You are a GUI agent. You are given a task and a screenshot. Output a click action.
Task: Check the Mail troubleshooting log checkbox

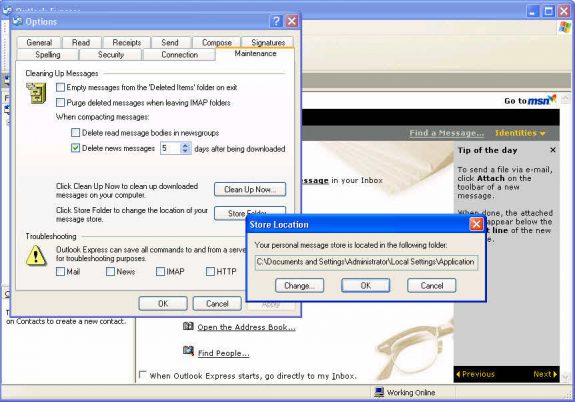(x=61, y=271)
